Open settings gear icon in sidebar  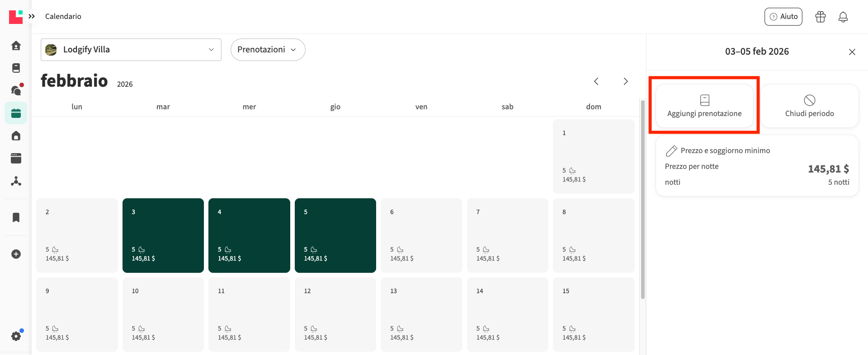click(x=16, y=336)
